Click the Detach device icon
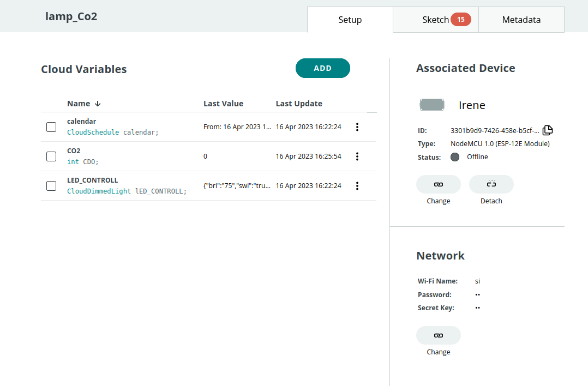Screen dimensions: 588x386 click(x=491, y=184)
